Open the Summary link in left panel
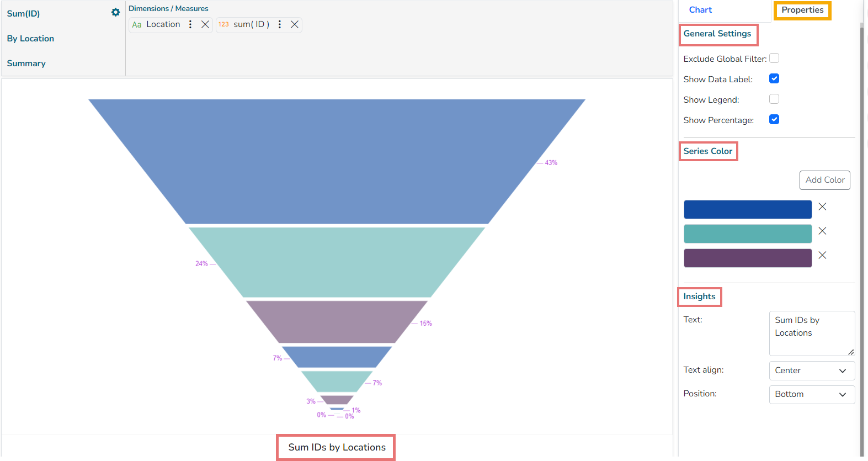The image size is (868, 461). [x=26, y=63]
